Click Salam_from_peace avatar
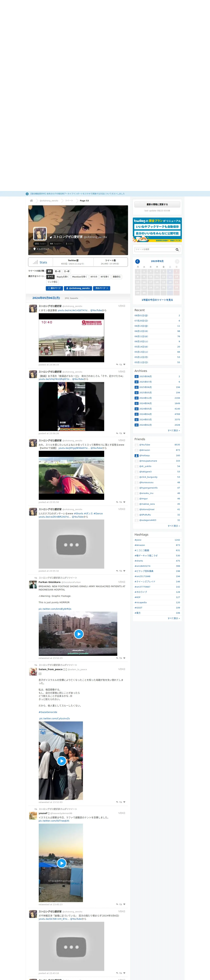The width and height of the screenshot is (210, 980). pyautogui.click(x=33, y=672)
